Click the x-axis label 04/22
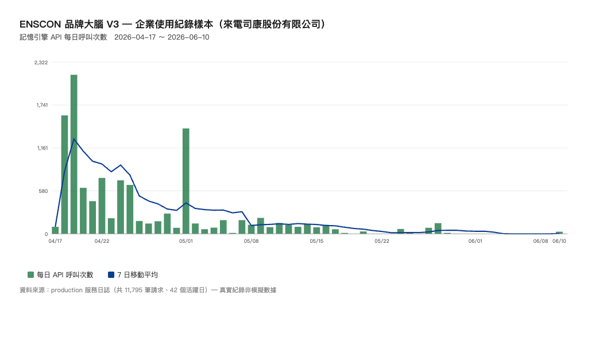Viewport: 595px width, 364px height. [102, 241]
